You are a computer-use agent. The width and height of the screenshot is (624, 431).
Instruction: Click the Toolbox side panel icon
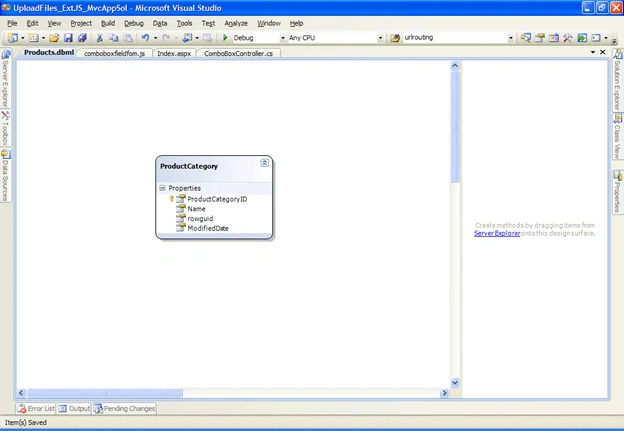pyautogui.click(x=5, y=116)
